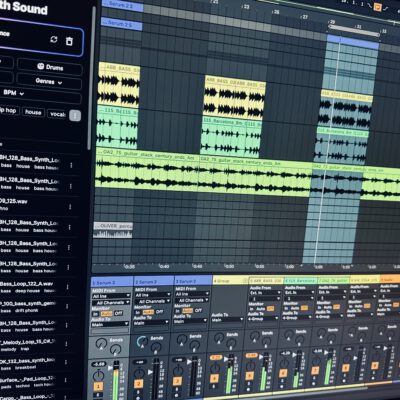Image resolution: width=400 pixels, height=400 pixels.
Task: Click the drift phonk tag text
Action: coord(27,311)
